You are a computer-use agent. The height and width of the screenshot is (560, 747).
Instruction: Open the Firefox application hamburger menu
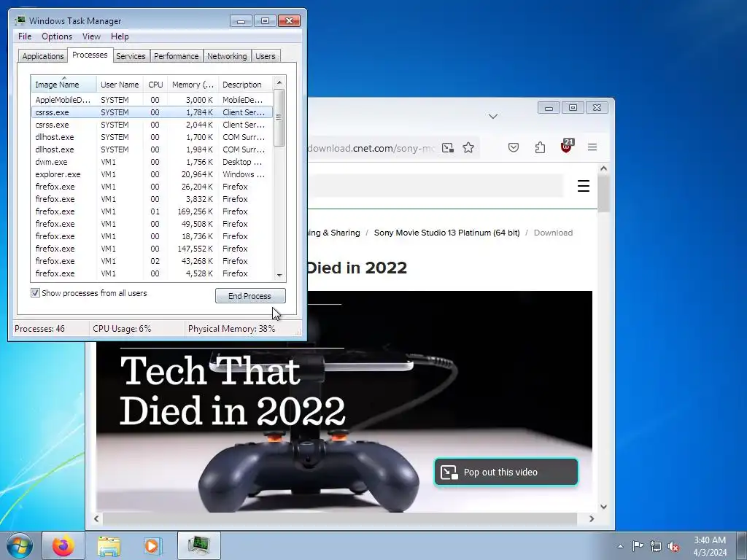pyautogui.click(x=592, y=147)
